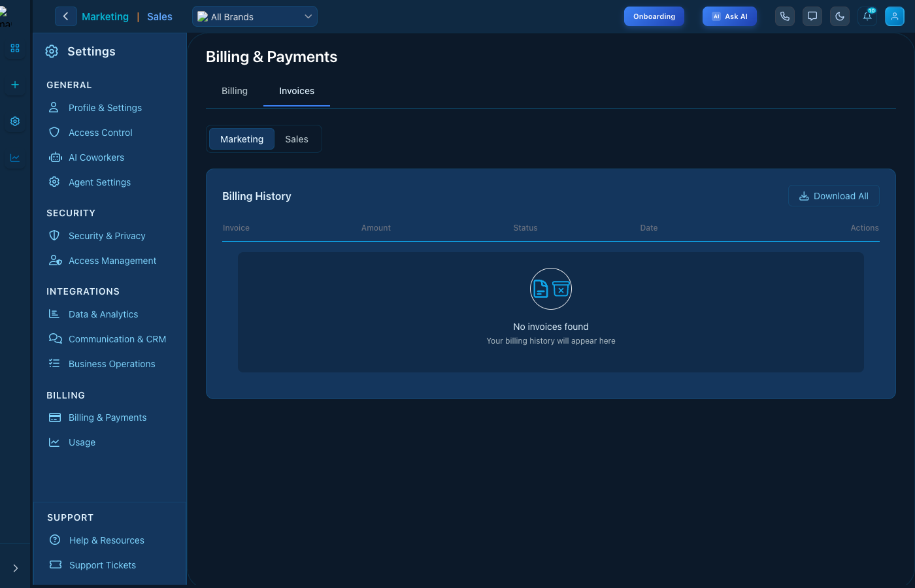Click the Settings gear icon in sidebar header

pos(52,52)
